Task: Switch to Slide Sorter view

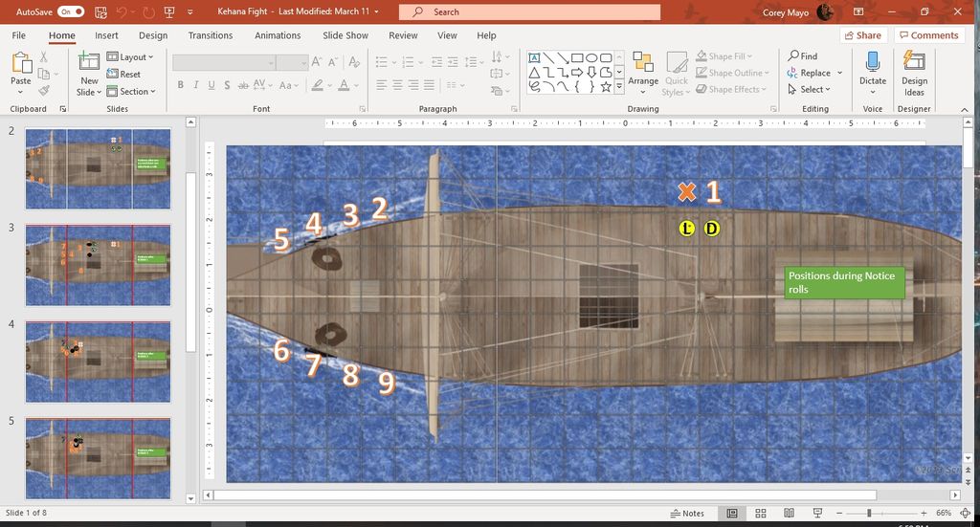Action: coord(759,514)
